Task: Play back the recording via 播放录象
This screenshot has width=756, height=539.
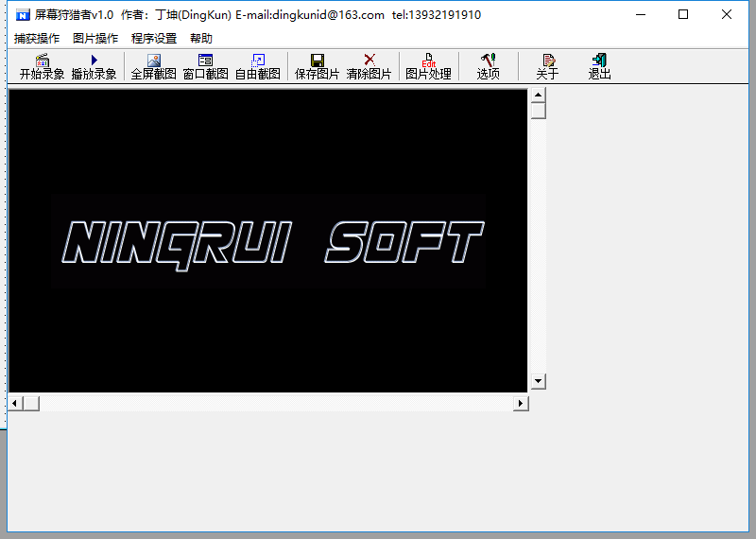Action: pyautogui.click(x=94, y=66)
